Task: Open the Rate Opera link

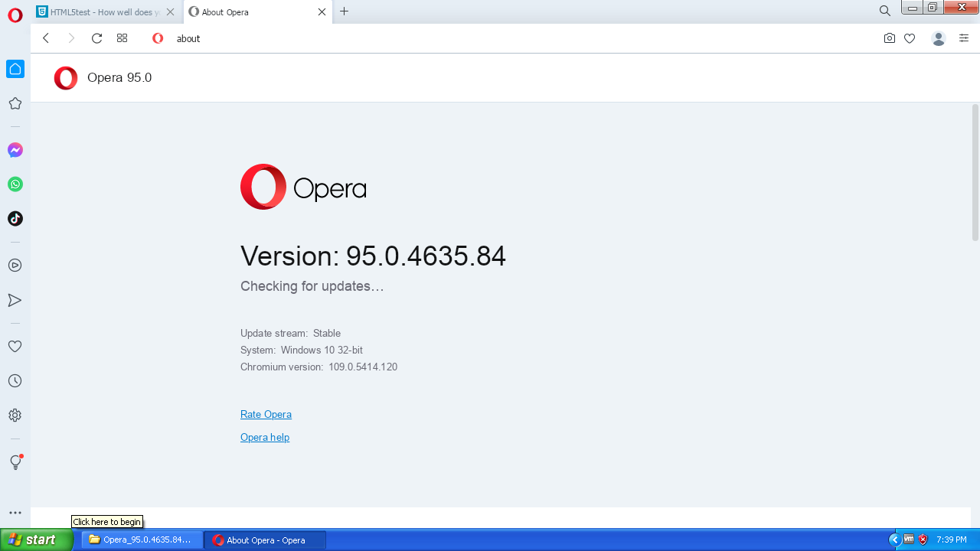Action: coord(266,414)
